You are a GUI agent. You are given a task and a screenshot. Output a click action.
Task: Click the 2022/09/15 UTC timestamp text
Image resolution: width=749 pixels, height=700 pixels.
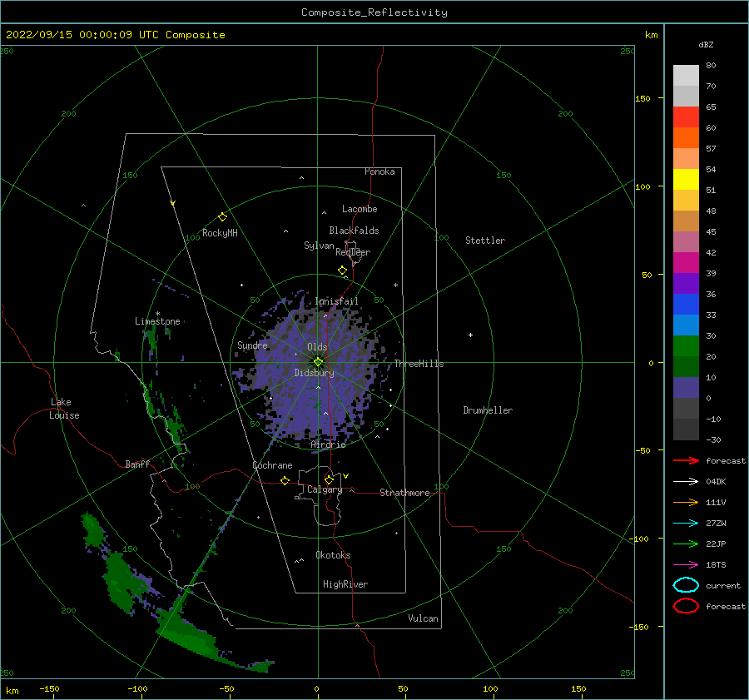(x=115, y=35)
